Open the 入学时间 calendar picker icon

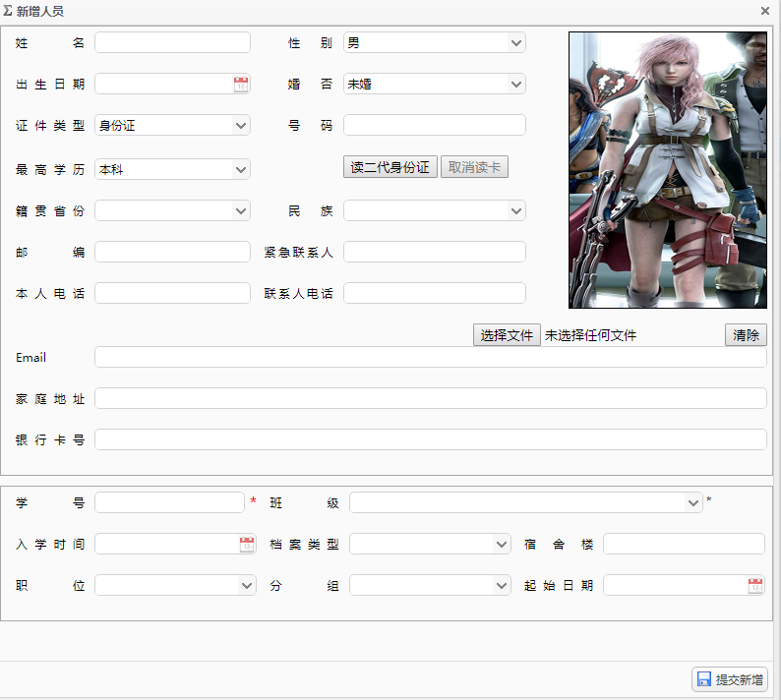pyautogui.click(x=247, y=544)
